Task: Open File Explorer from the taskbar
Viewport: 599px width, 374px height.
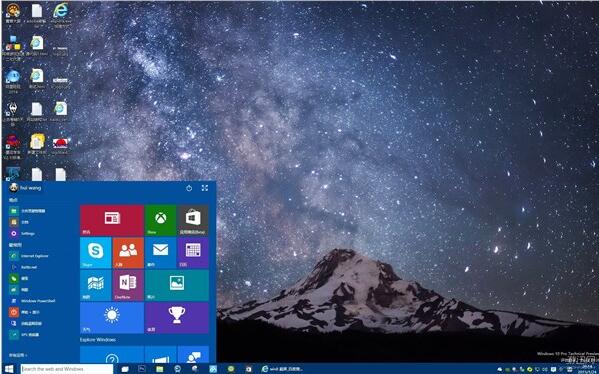Action: 160,369
